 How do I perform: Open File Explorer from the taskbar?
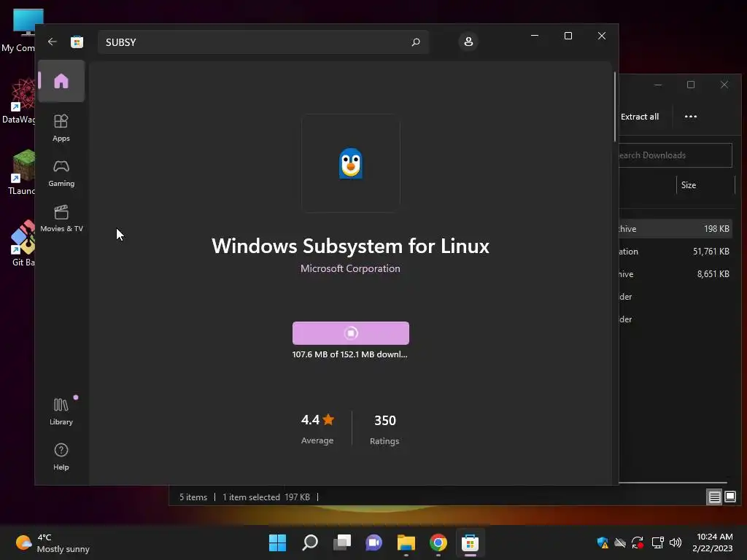406,542
